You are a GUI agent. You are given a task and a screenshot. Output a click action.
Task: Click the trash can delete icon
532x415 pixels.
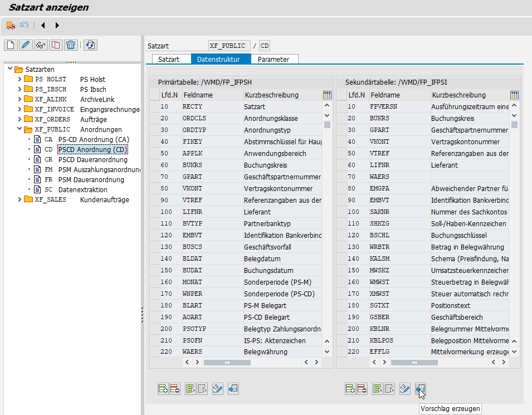point(70,45)
